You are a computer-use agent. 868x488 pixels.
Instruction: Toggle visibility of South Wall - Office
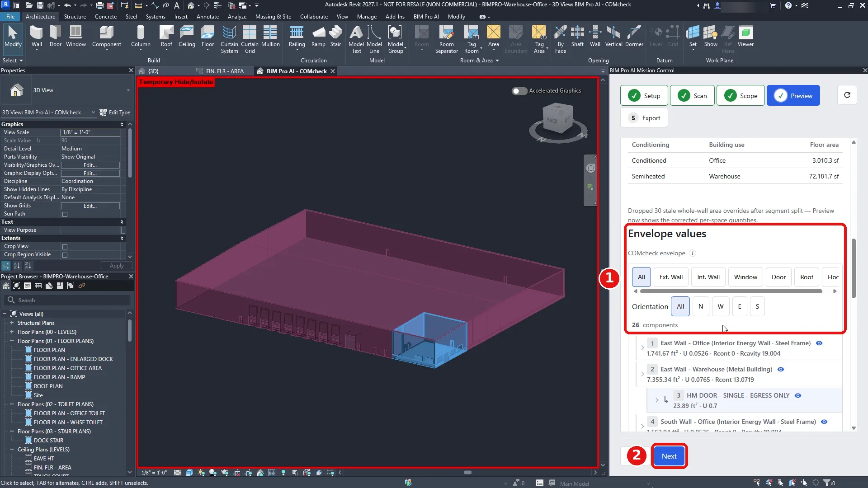(x=824, y=422)
